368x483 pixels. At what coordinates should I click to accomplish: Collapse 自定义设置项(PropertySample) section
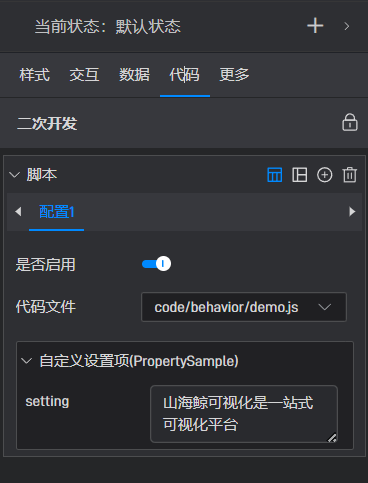(x=27, y=361)
